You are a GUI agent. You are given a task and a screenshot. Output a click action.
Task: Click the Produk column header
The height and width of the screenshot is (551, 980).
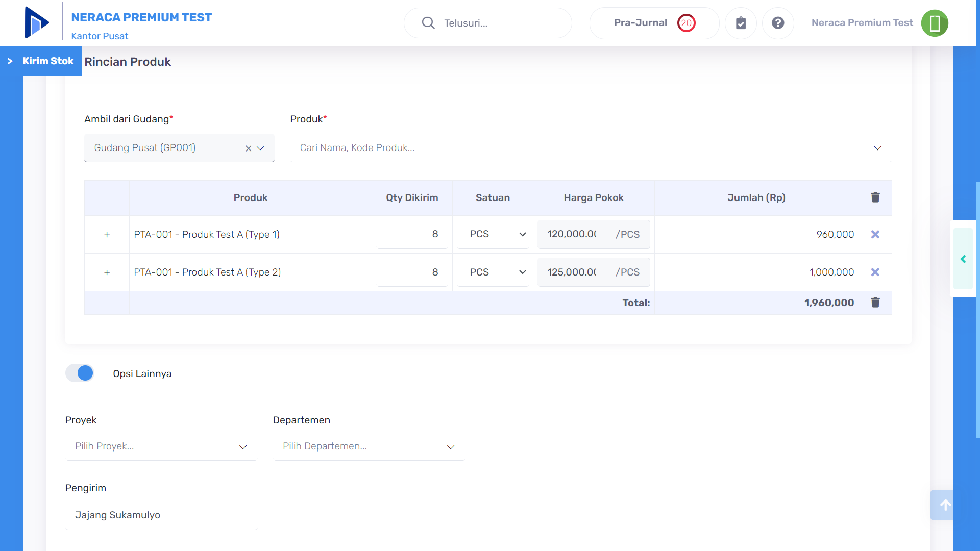pos(251,198)
